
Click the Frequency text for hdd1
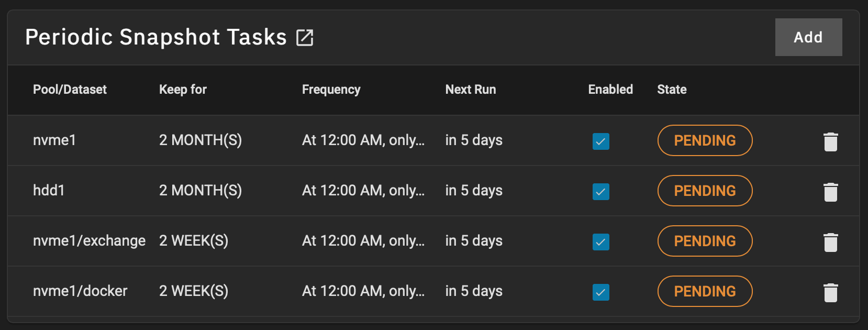[363, 191]
